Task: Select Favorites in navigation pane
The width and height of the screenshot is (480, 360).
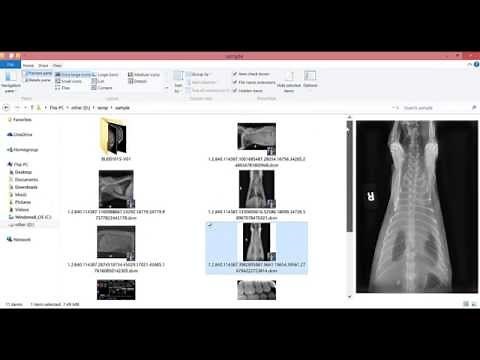Action: pos(20,119)
